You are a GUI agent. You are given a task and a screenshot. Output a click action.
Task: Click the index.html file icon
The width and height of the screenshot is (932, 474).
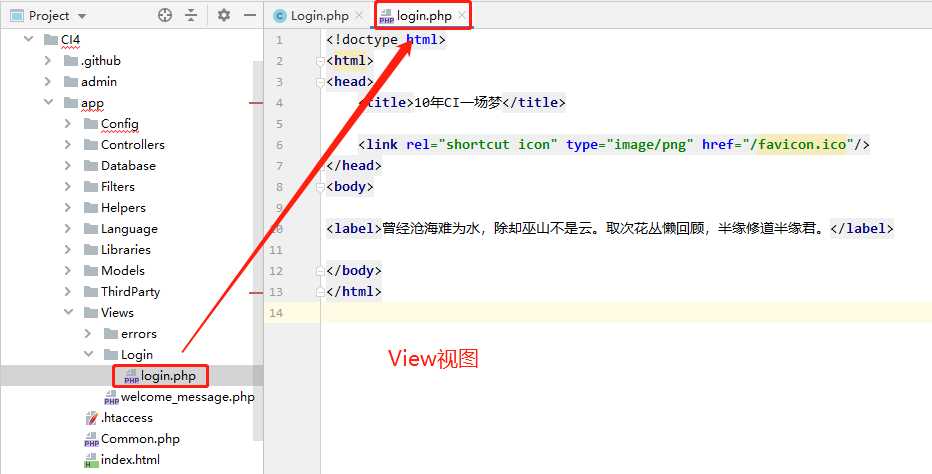coord(92,460)
